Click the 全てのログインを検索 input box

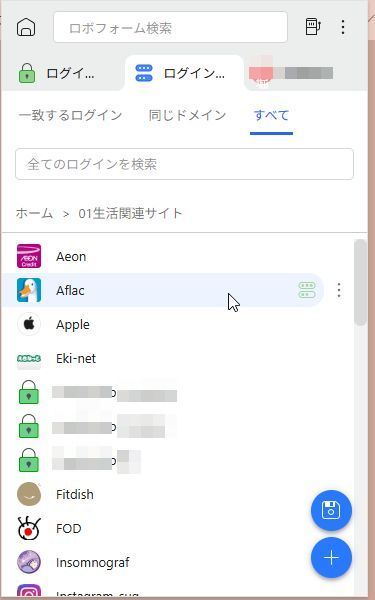point(184,164)
